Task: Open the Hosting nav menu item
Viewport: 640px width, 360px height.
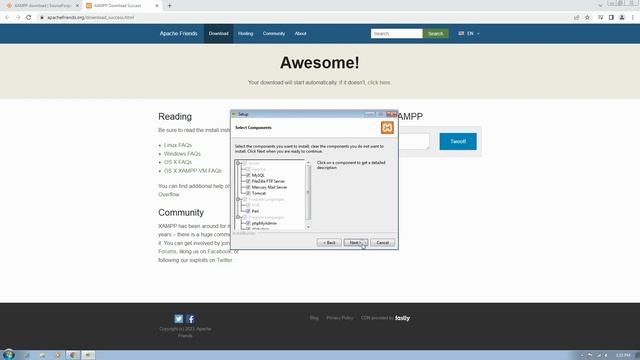Action: [245, 33]
